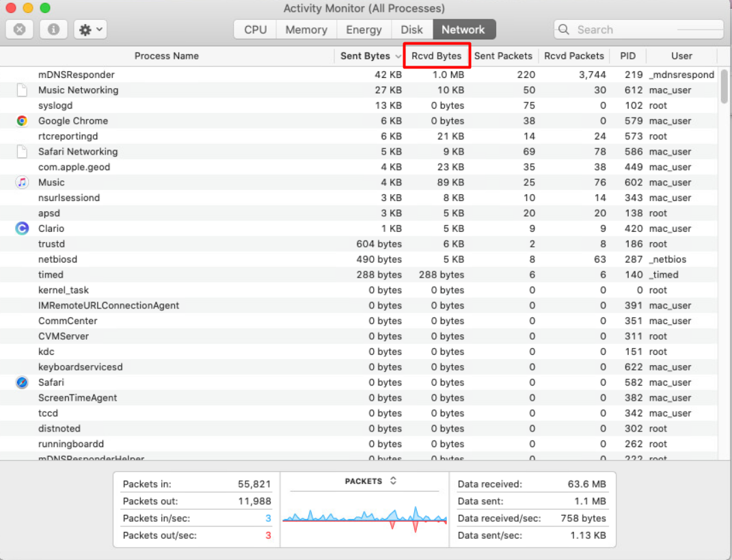Select the mDNSResponder process row

(359, 75)
